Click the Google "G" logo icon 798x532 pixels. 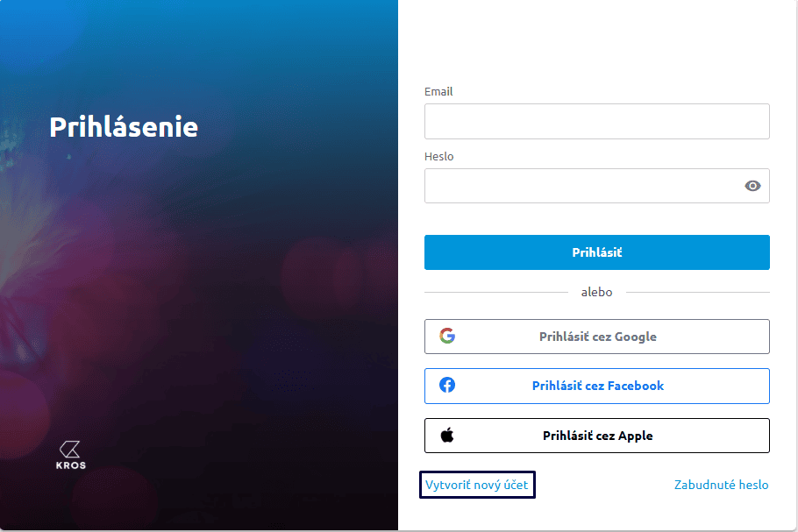coord(447,336)
